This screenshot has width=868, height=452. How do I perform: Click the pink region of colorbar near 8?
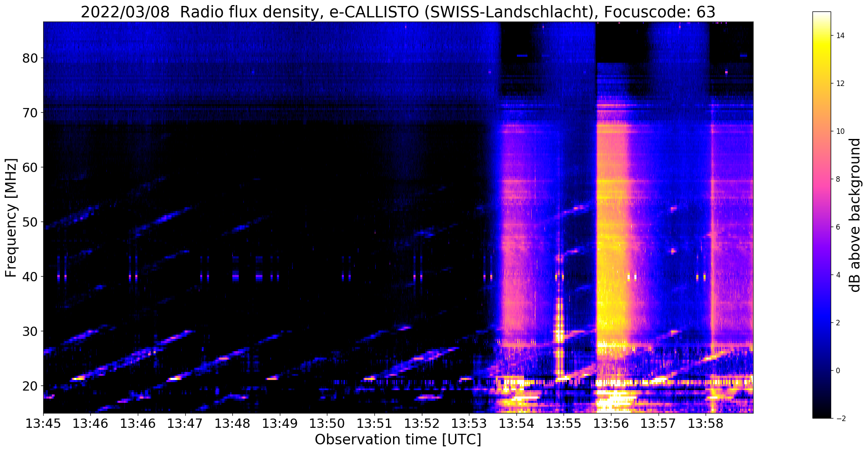pyautogui.click(x=821, y=179)
